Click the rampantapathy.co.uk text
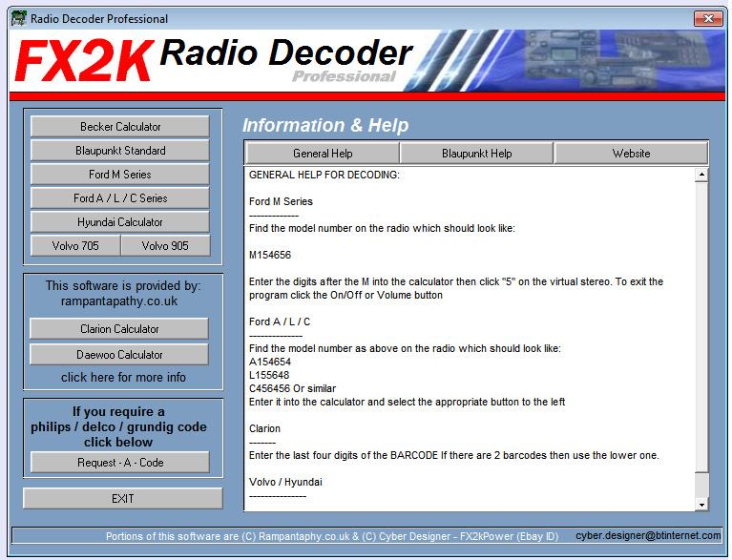The width and height of the screenshot is (732, 560). tap(119, 301)
